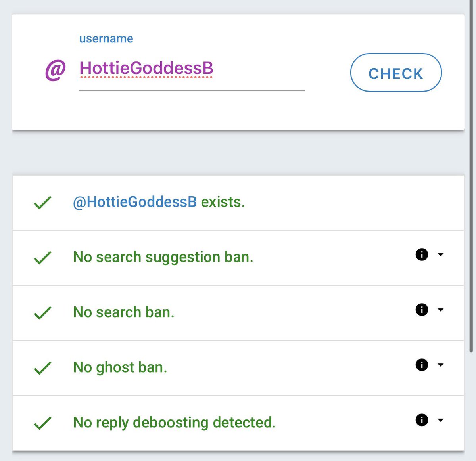Viewport: 476px width, 461px height.
Task: Click info icon for ghost ban
Action: [422, 365]
